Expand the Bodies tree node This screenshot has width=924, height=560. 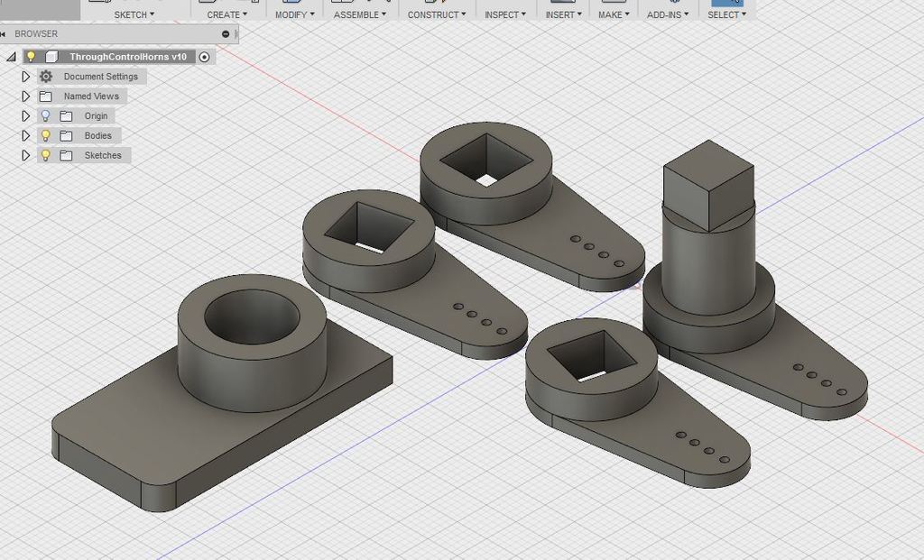pyautogui.click(x=26, y=136)
